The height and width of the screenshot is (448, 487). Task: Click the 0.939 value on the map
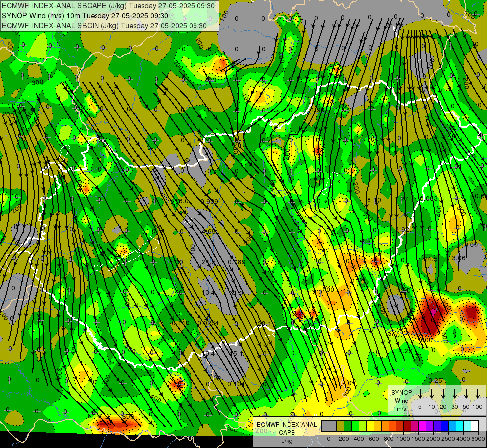pos(209,201)
